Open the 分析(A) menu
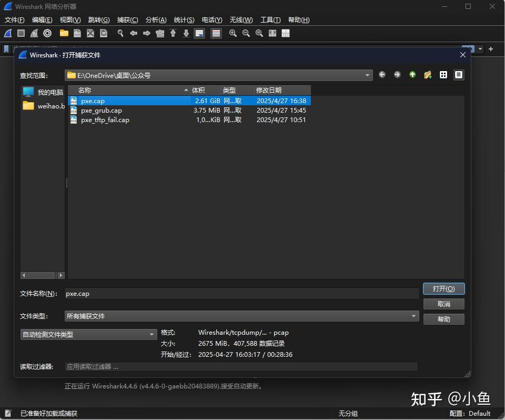 pos(156,20)
